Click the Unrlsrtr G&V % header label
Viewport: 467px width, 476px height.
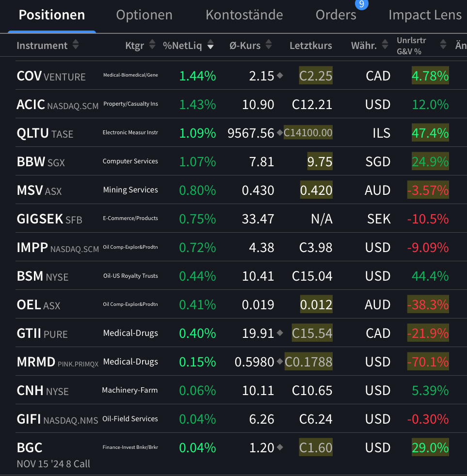tap(411, 46)
